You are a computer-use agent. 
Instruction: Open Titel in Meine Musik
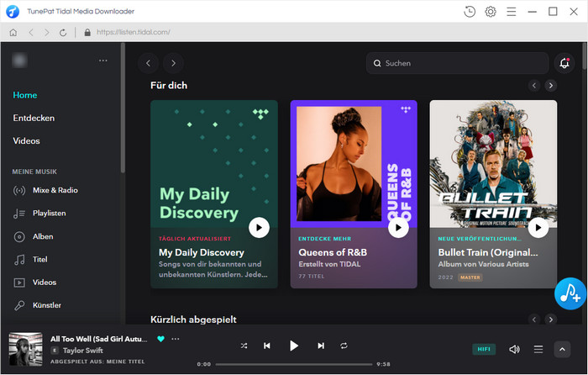coord(31,259)
